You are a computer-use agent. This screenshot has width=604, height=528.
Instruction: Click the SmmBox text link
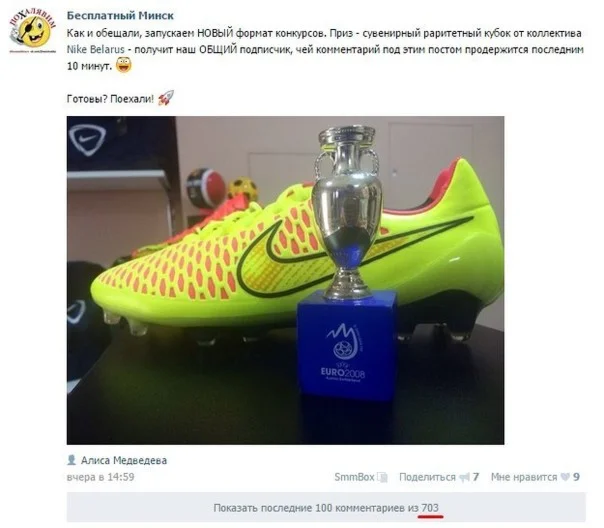tap(354, 477)
